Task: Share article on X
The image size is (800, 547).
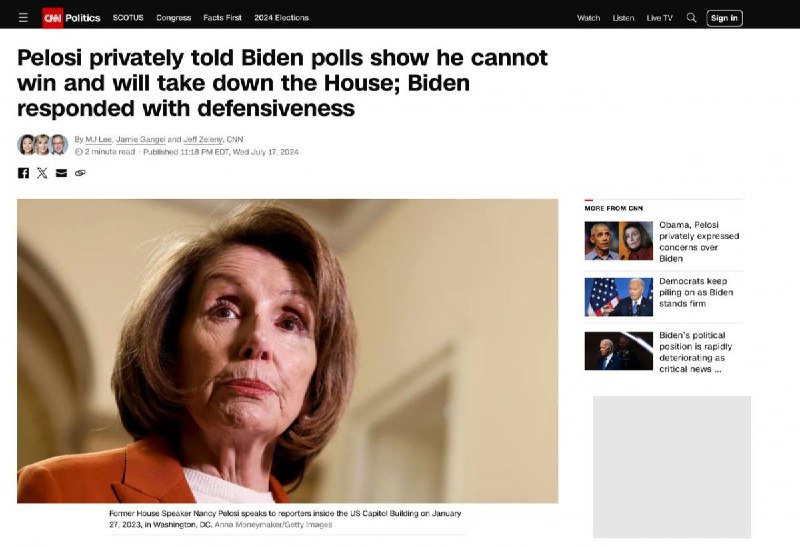Action: [x=42, y=173]
